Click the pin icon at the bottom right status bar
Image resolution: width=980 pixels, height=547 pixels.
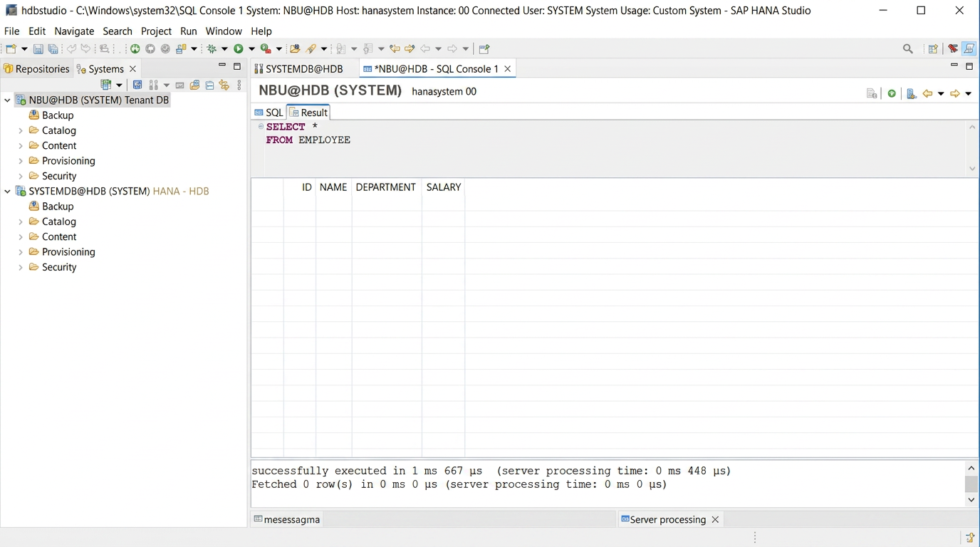(970, 538)
